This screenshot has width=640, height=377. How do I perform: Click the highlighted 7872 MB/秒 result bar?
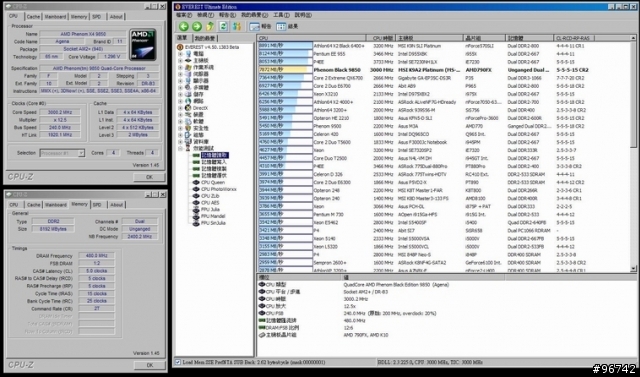tap(285, 70)
